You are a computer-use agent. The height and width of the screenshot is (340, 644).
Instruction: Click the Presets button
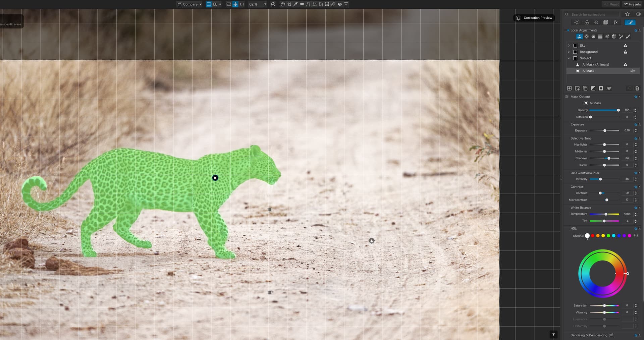[632, 4]
